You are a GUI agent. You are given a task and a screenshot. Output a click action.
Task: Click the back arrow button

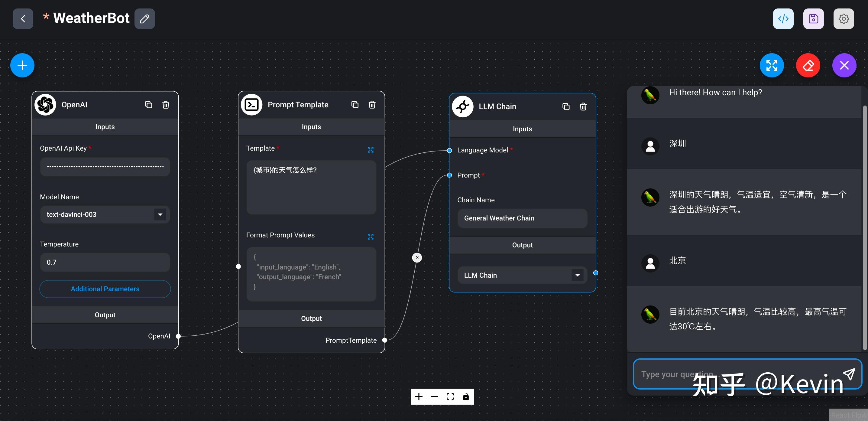coord(23,18)
